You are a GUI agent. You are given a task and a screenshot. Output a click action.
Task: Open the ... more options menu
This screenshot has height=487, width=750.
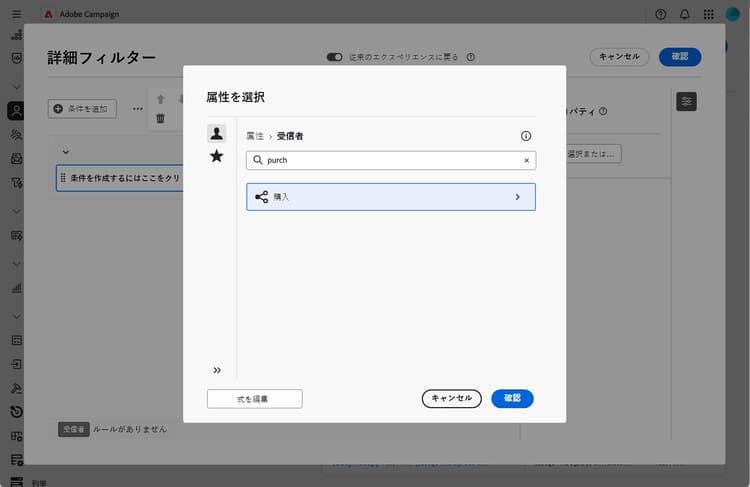pyautogui.click(x=138, y=109)
